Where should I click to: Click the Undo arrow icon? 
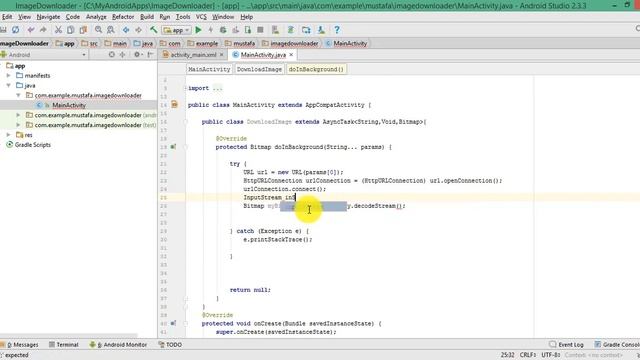click(x=31, y=30)
